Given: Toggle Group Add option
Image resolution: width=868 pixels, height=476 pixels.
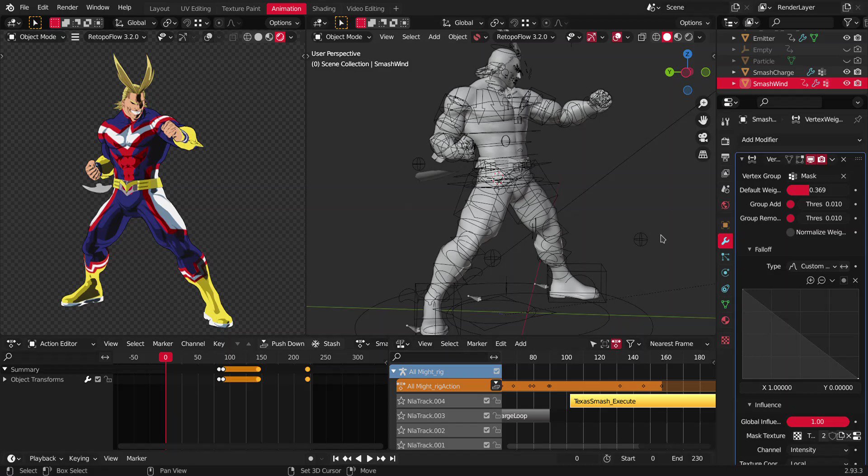Looking at the screenshot, I should (790, 204).
